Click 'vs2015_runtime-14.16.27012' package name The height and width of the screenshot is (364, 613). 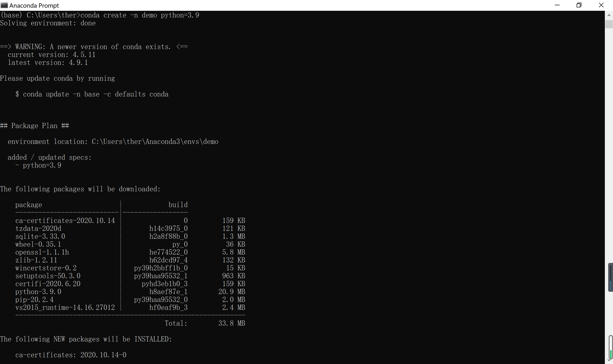click(x=65, y=307)
